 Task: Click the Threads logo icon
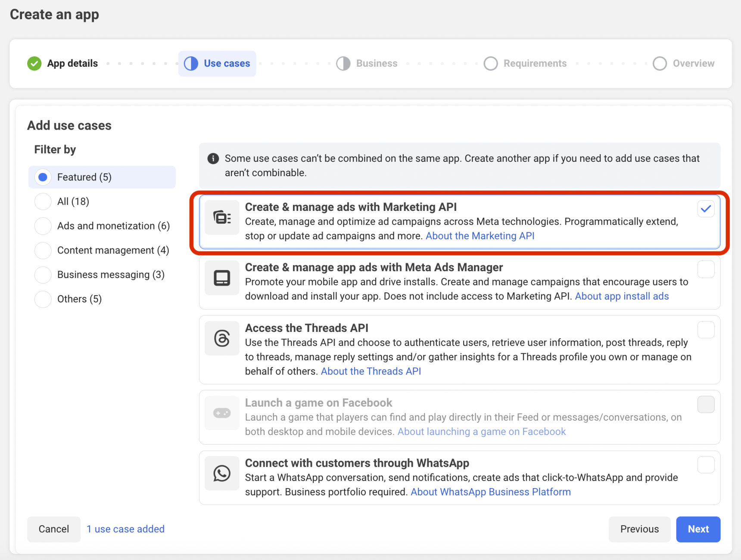(x=222, y=338)
